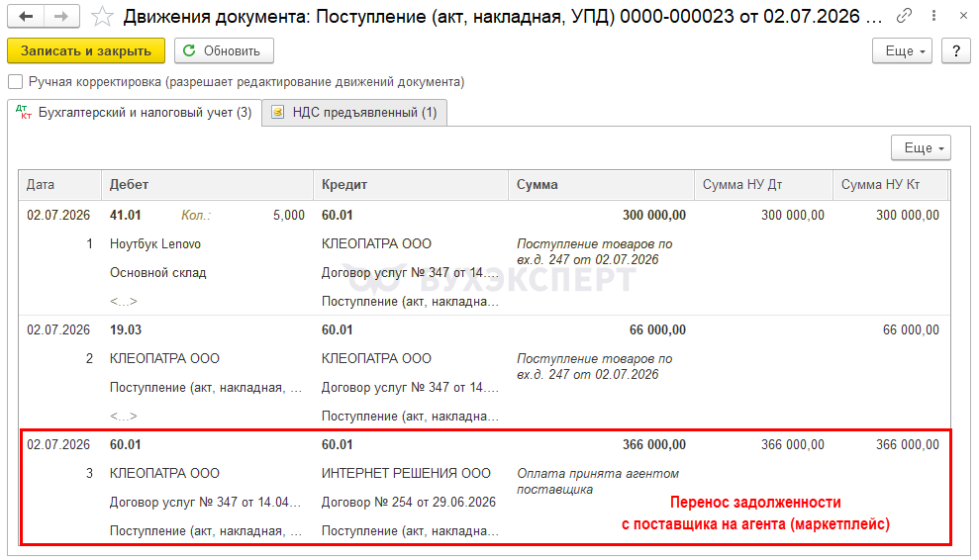Copy the link using the chain icon
The image size is (979, 560).
pos(904,16)
